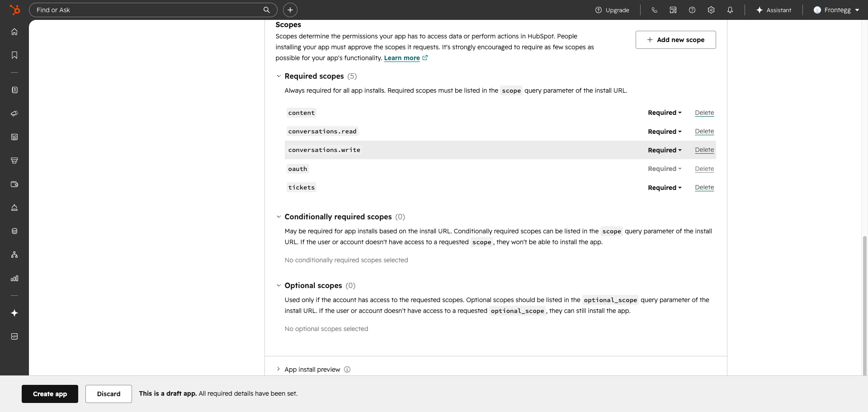This screenshot has width=868, height=412.
Task: Select the tickets scope name
Action: coord(302,187)
